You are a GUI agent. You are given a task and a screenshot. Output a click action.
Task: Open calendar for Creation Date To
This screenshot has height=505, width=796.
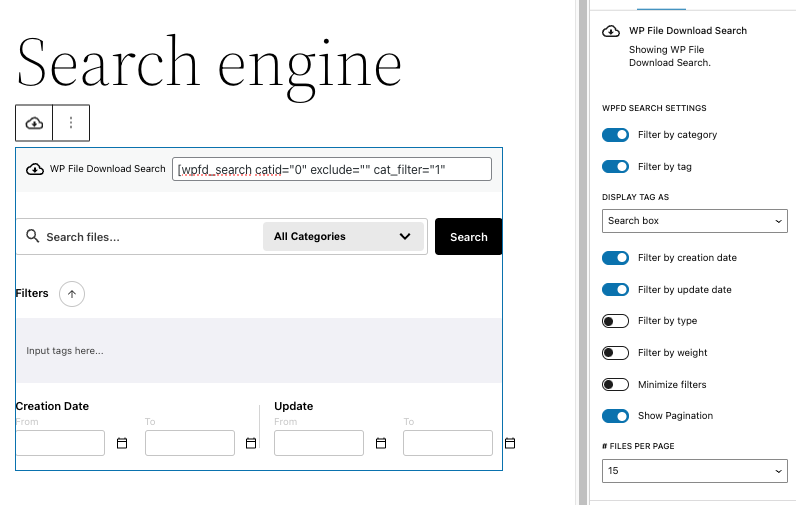point(251,443)
